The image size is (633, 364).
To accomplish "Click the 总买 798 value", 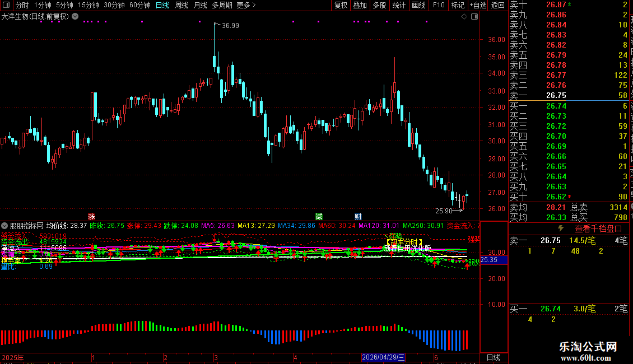I will (x=621, y=217).
